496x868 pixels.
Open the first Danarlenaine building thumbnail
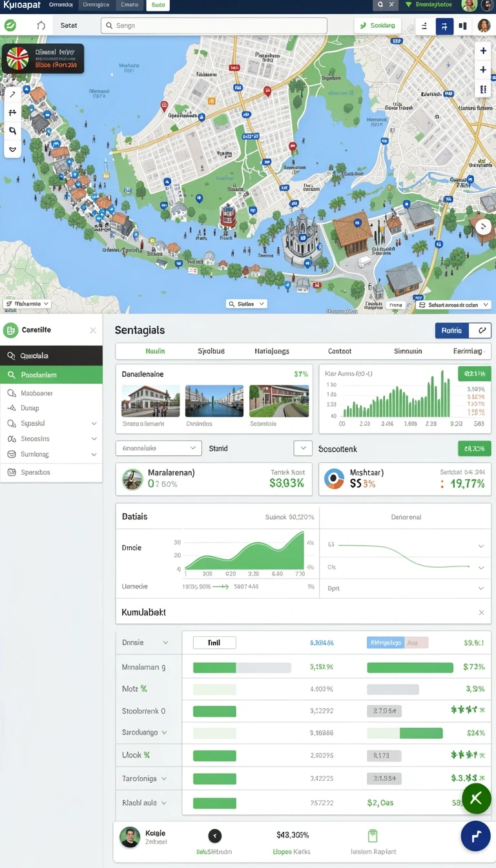point(150,401)
